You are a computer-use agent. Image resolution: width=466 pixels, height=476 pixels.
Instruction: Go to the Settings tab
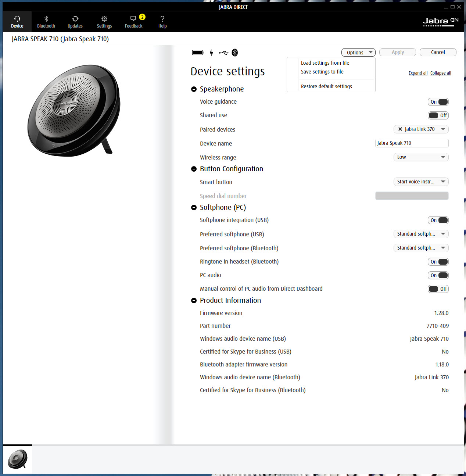tap(104, 22)
